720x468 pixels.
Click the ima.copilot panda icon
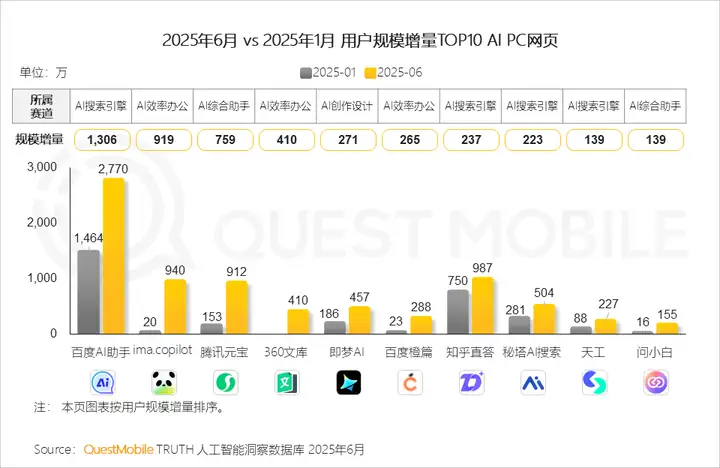(164, 383)
